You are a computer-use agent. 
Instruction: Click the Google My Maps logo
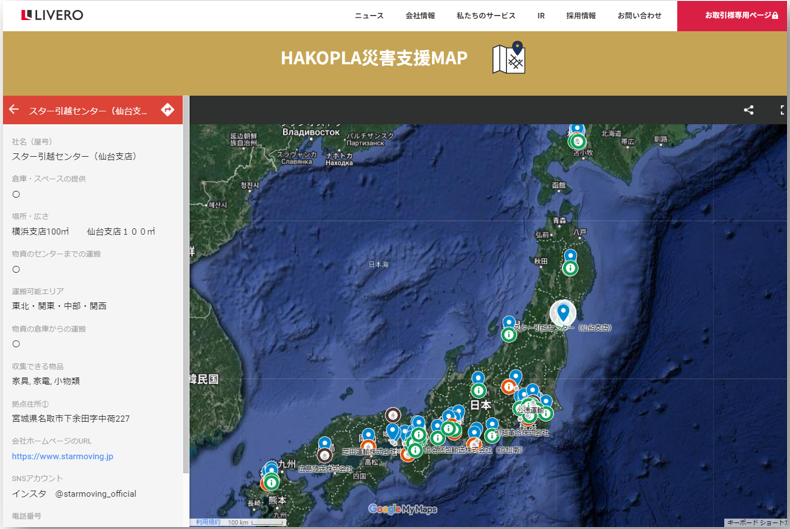(x=403, y=509)
